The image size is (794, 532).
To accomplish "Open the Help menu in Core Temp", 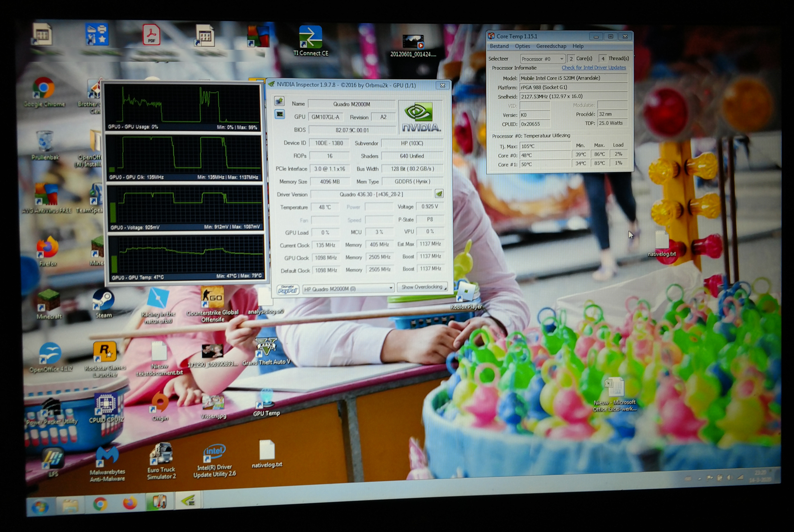I will pos(578,46).
